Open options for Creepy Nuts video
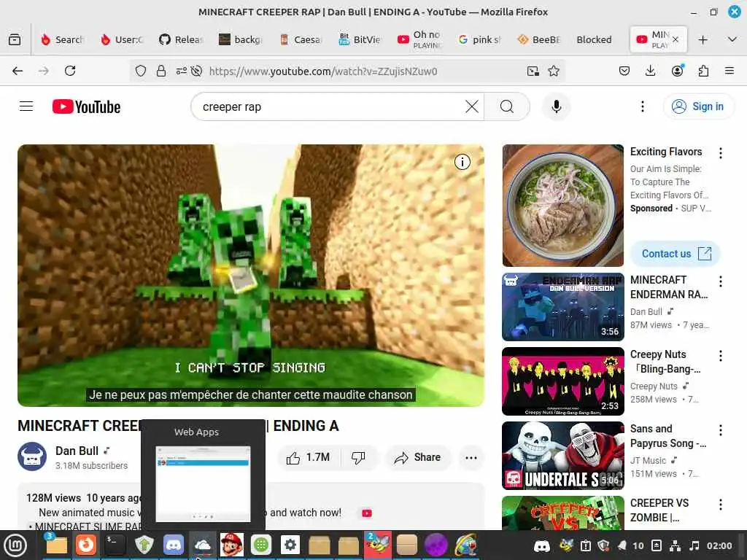Viewport: 747px width, 560px height. pos(720,356)
